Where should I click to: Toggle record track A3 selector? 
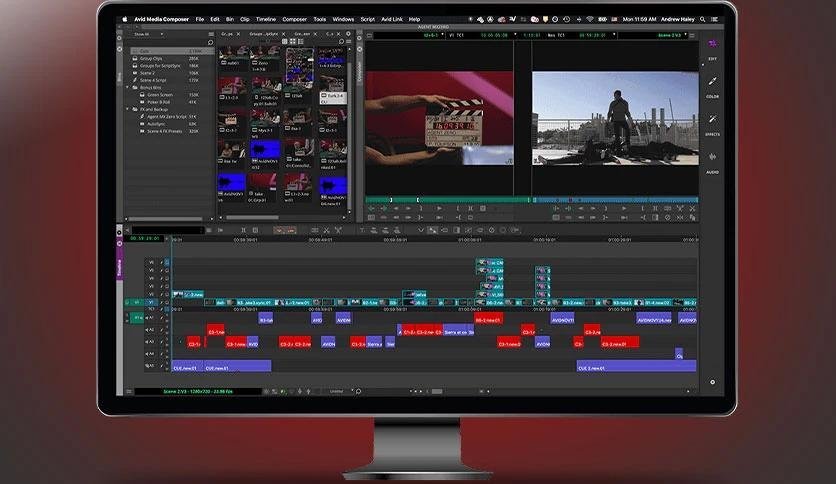(x=151, y=342)
